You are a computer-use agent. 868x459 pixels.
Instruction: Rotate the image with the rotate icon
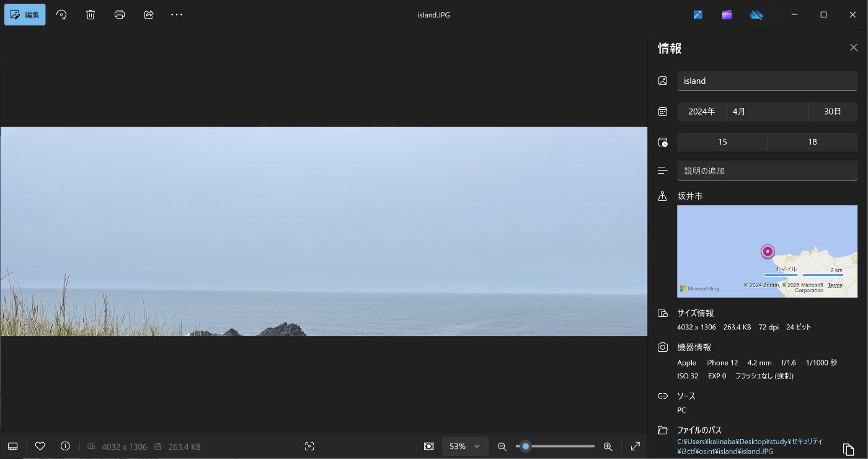(61, 14)
